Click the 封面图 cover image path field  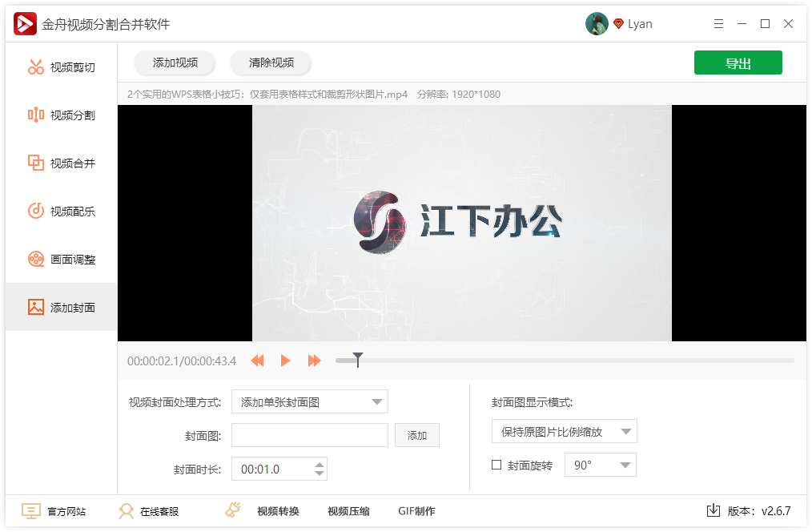[310, 435]
